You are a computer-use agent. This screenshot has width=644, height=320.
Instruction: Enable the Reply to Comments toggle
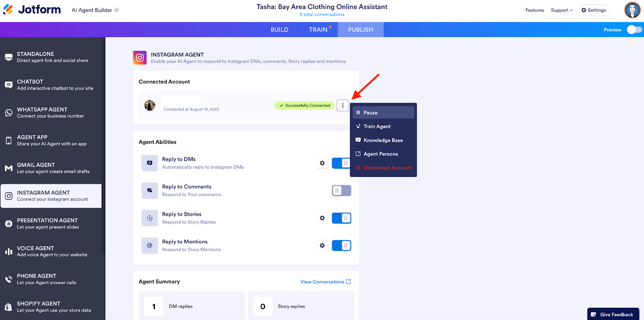(342, 191)
